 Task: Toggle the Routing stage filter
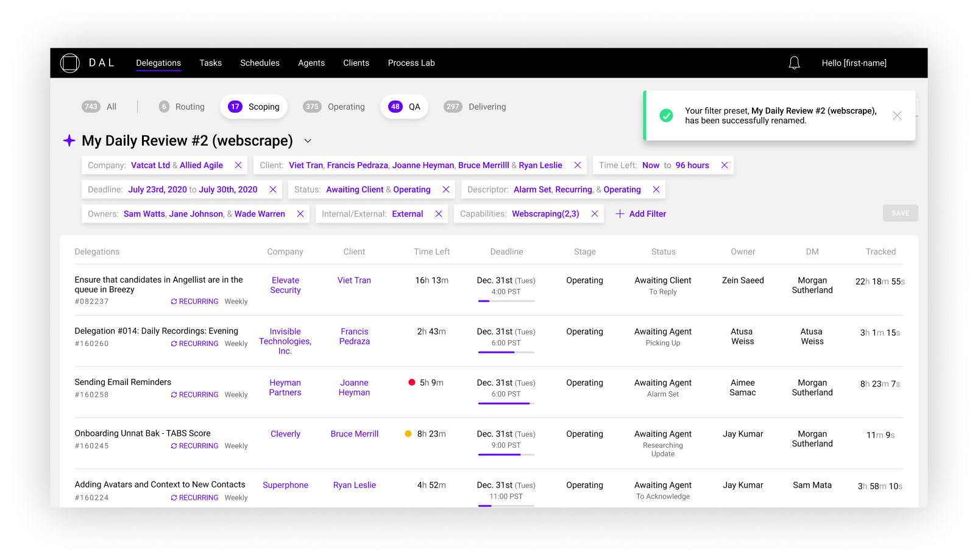(x=182, y=107)
